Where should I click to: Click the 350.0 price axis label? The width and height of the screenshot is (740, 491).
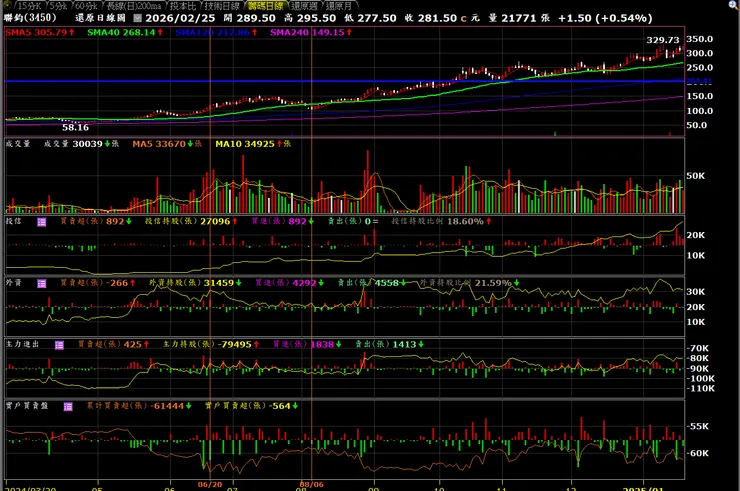(699, 39)
